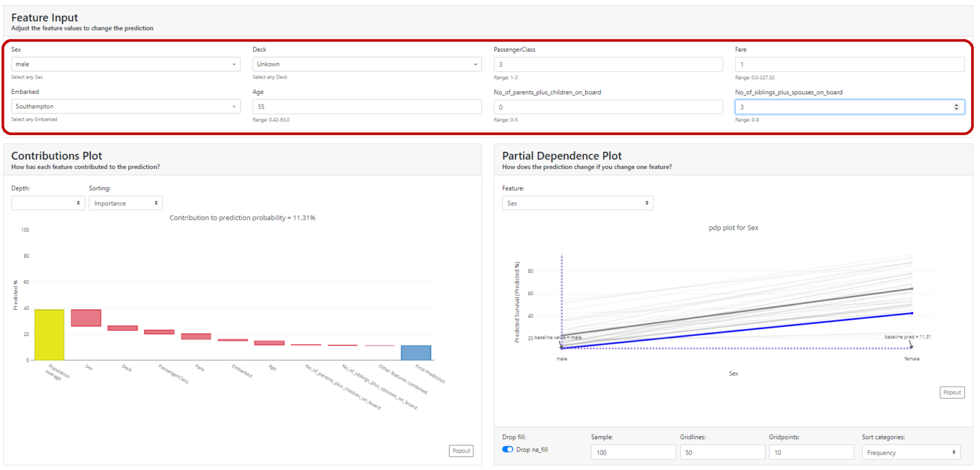Screen dimensions: 980x470
Task: Click the blue Final Prediction bar
Action: click(416, 353)
